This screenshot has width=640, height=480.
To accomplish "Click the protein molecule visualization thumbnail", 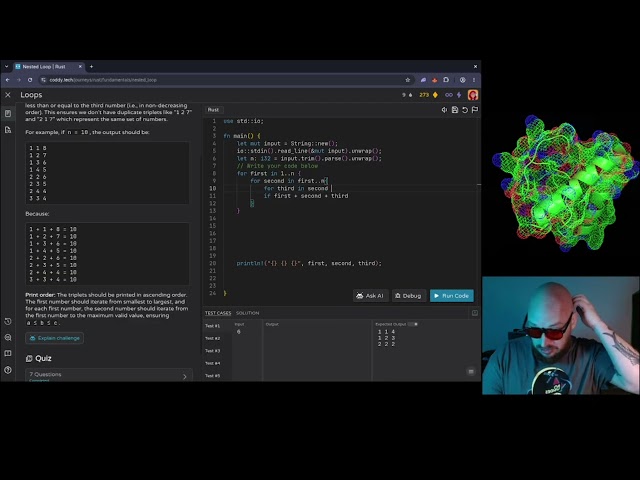I will 565,183.
